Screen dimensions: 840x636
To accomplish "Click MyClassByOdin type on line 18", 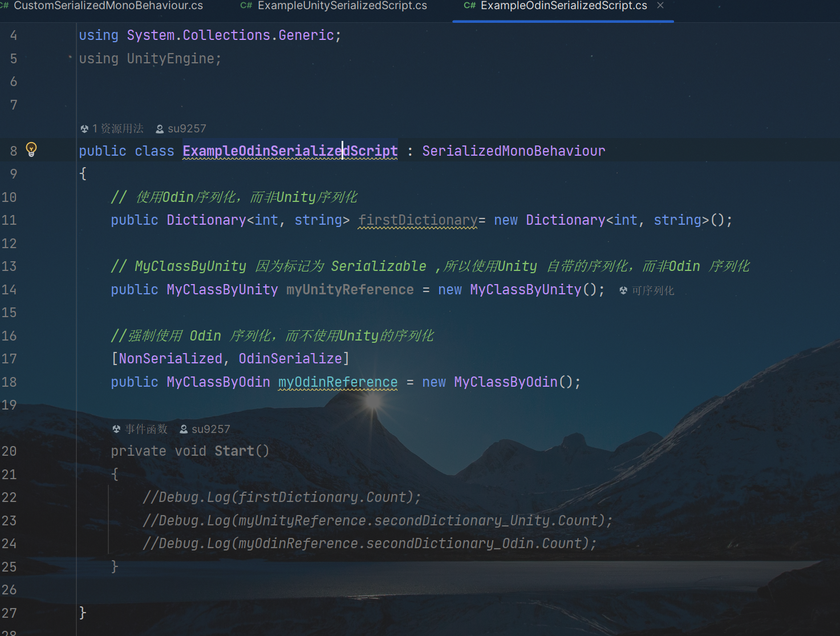I will point(218,382).
